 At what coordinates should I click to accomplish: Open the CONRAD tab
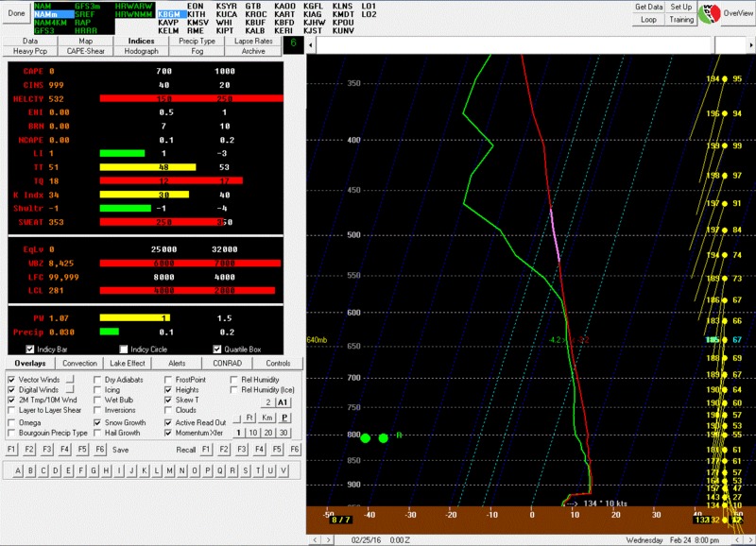pyautogui.click(x=228, y=364)
